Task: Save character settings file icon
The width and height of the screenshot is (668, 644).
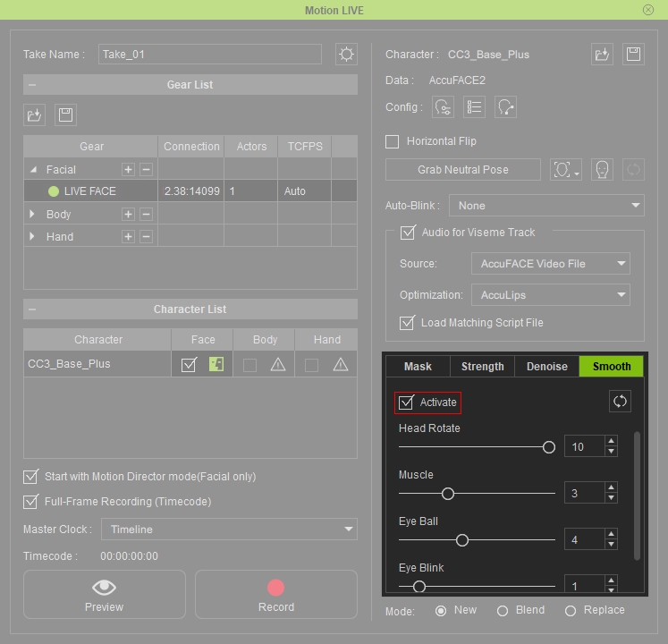Action: pyautogui.click(x=633, y=55)
